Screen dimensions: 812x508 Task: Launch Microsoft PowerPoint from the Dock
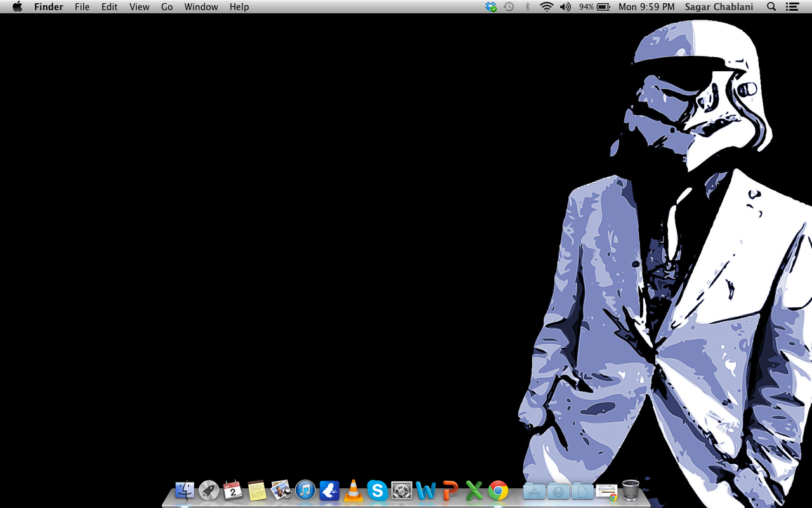tap(450, 490)
